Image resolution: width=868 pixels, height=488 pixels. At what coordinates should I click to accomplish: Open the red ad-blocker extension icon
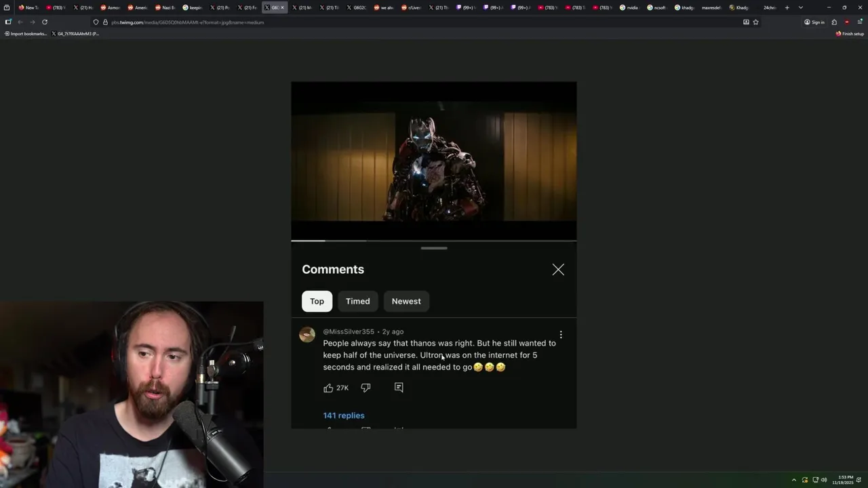(846, 22)
